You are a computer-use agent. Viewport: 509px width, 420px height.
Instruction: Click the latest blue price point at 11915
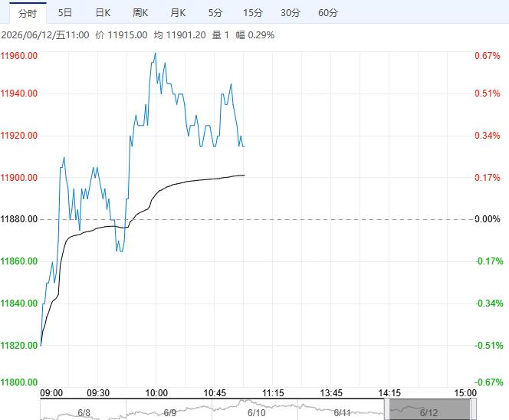pos(244,146)
